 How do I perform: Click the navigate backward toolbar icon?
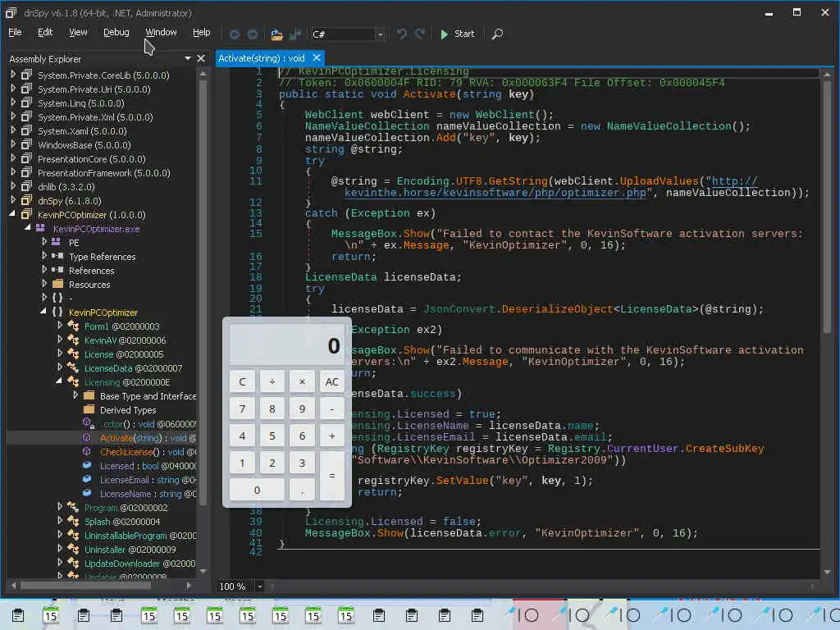pyautogui.click(x=234, y=34)
